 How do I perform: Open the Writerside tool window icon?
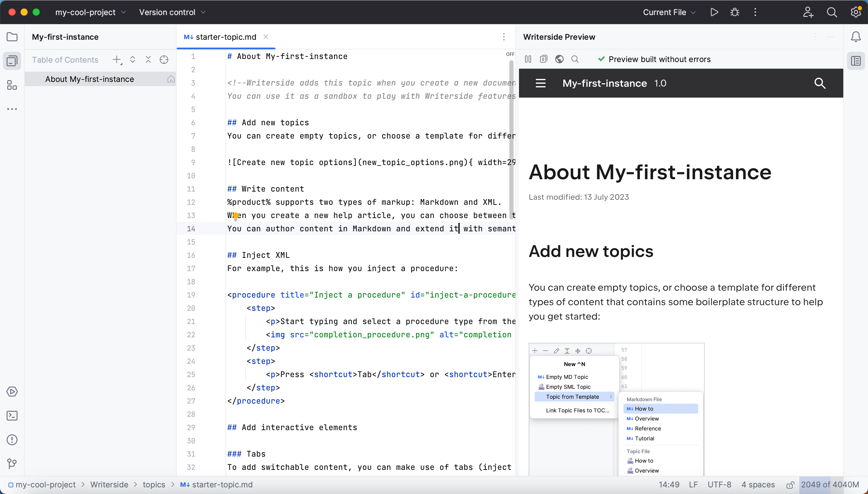(x=12, y=61)
